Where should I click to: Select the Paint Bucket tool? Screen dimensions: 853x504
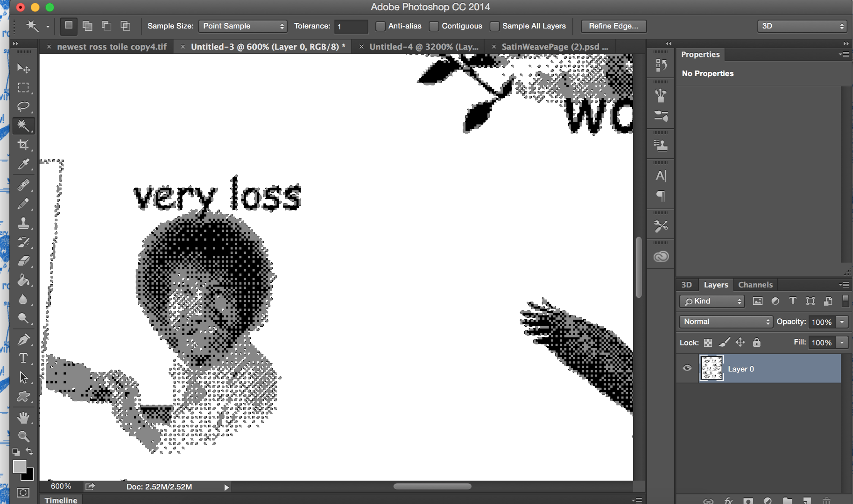pyautogui.click(x=23, y=280)
